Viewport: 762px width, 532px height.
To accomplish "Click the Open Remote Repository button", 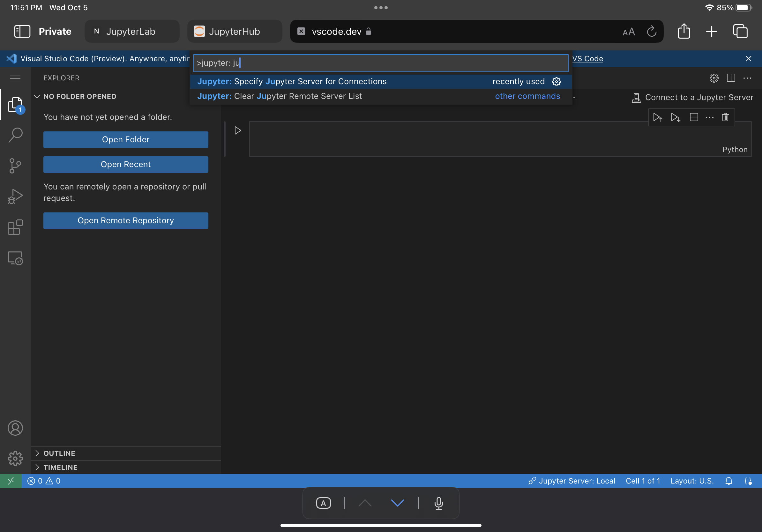I will pyautogui.click(x=126, y=221).
